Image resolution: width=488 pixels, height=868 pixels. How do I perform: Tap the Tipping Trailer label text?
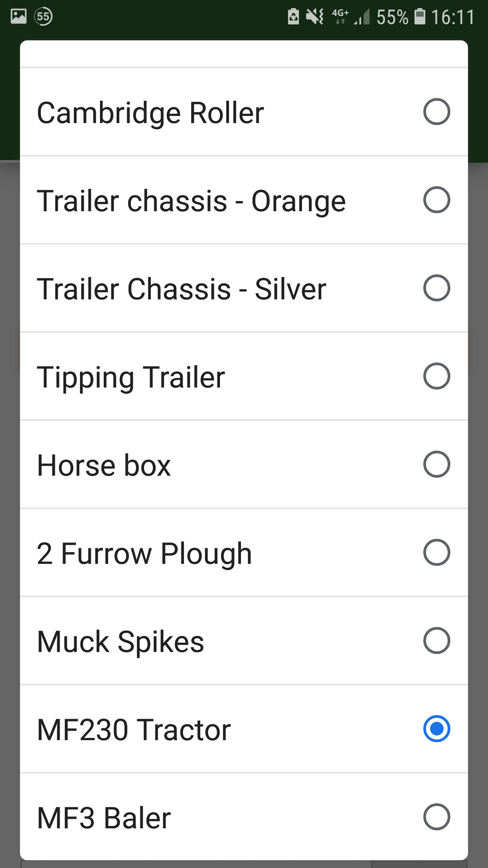coord(131,377)
